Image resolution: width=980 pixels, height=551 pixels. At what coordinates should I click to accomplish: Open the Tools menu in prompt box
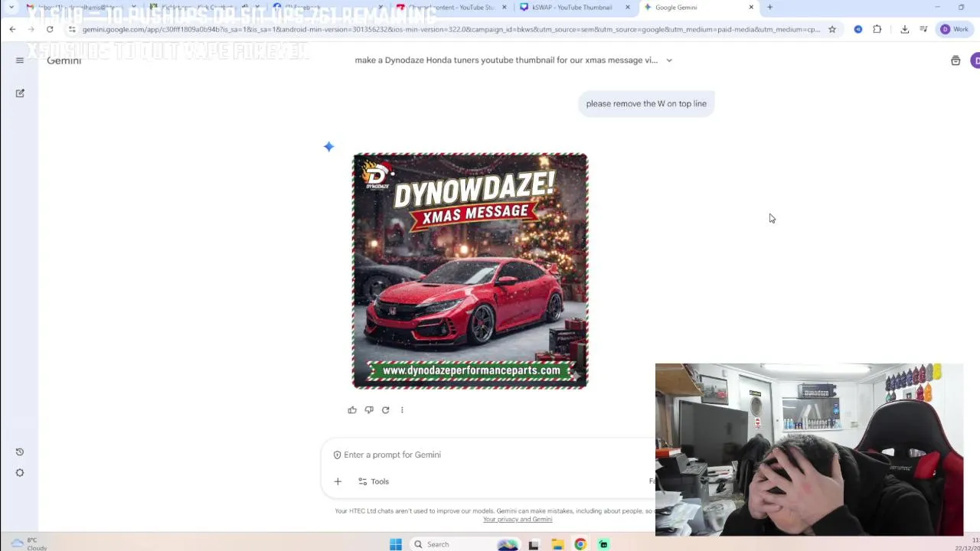pos(374,481)
